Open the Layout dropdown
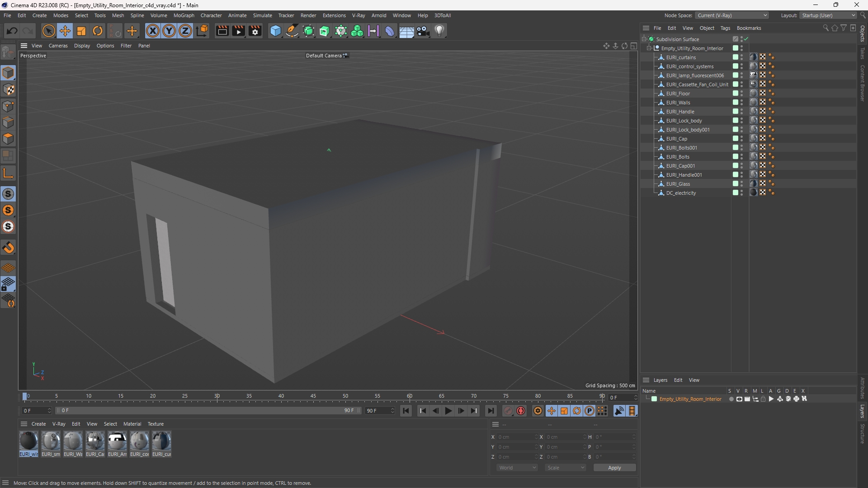The height and width of the screenshot is (488, 868). [829, 15]
